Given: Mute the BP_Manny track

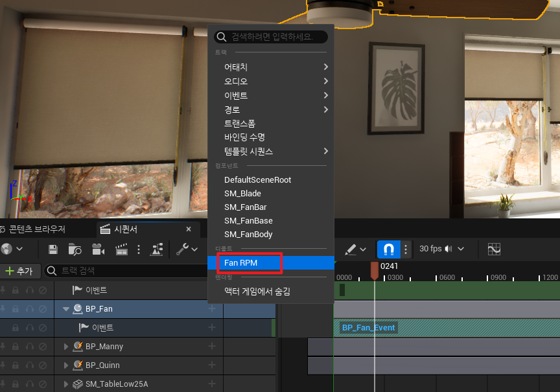Looking at the screenshot, I should (43, 346).
